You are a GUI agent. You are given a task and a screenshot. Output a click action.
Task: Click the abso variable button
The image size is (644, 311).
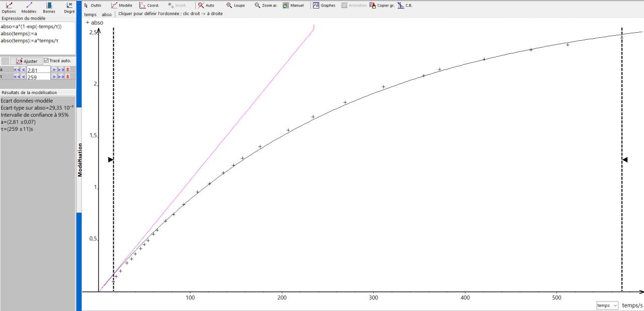pos(107,15)
